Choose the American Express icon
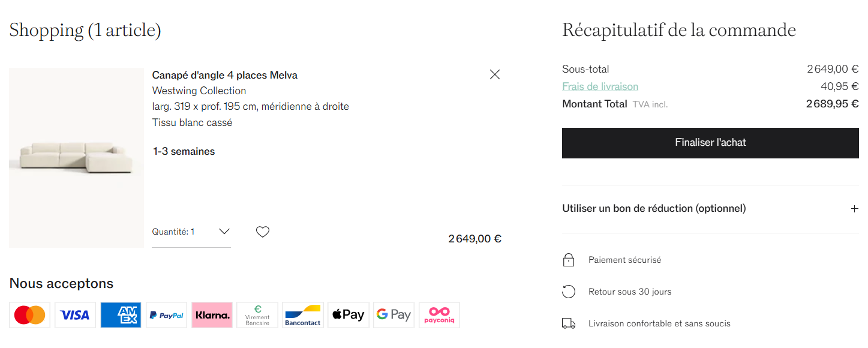 click(121, 315)
